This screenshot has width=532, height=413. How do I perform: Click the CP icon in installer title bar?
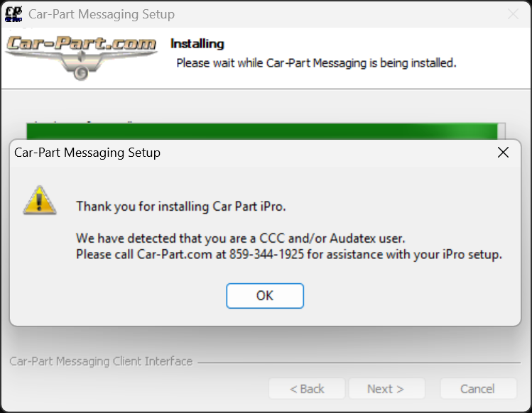coord(13,13)
